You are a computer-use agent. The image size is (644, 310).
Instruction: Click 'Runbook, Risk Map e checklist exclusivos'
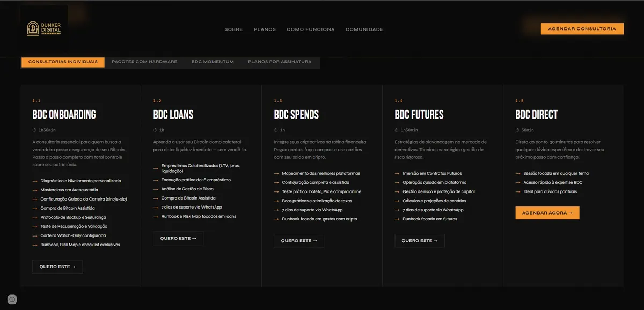[x=80, y=245]
